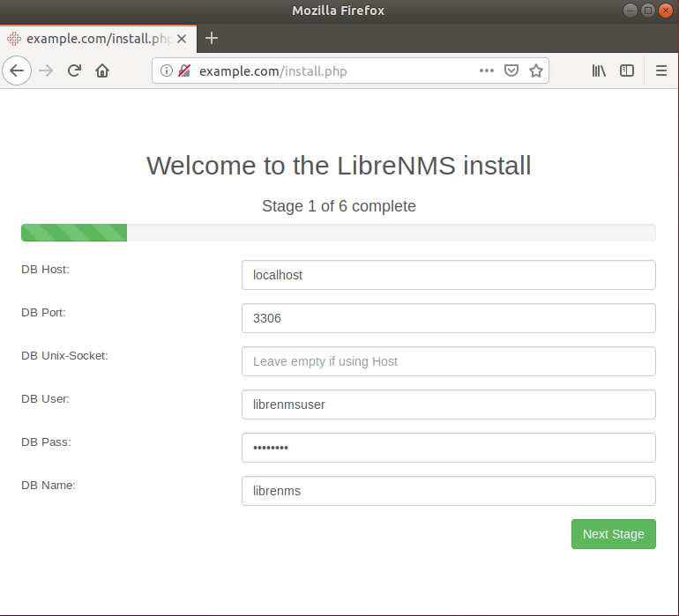Click the 'DB Unix-Socket:' label

pos(64,356)
